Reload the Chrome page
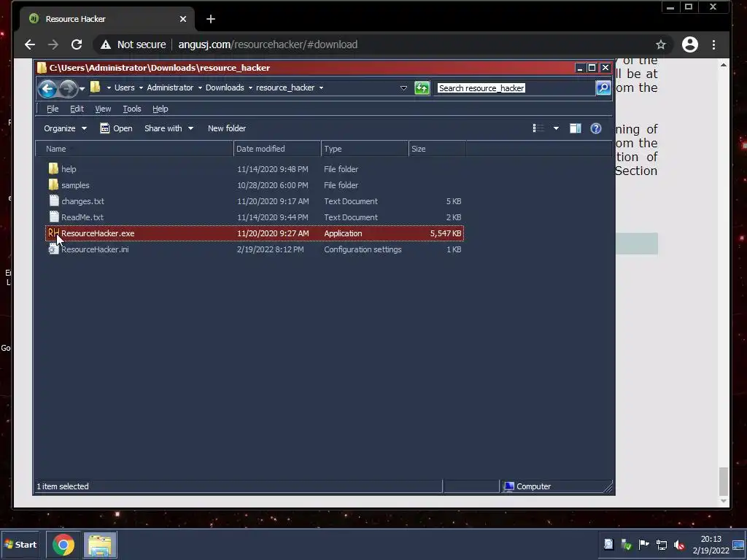The height and width of the screenshot is (560, 747). coord(76,44)
